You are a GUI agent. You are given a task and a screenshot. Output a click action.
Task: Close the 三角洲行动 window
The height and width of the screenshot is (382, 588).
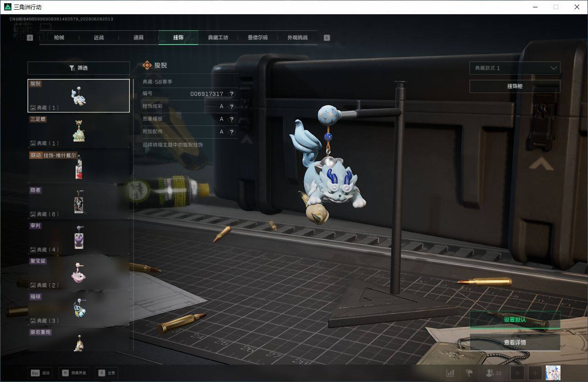pyautogui.click(x=577, y=7)
